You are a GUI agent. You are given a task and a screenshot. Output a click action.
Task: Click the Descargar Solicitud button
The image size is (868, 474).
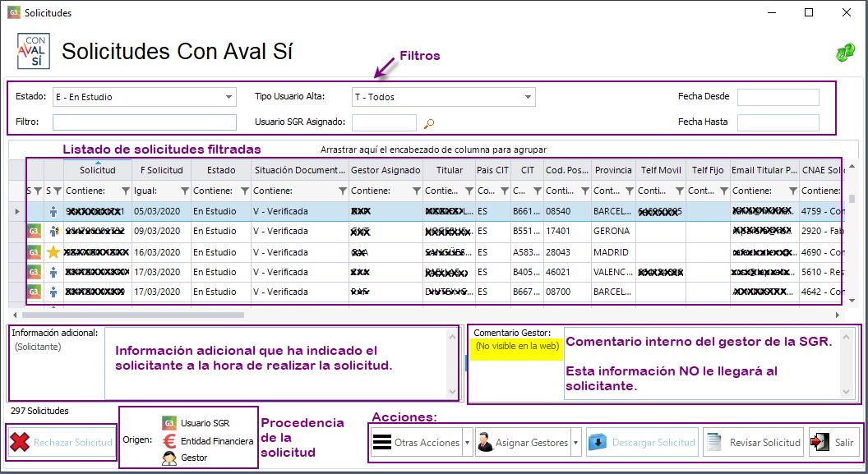(x=642, y=443)
